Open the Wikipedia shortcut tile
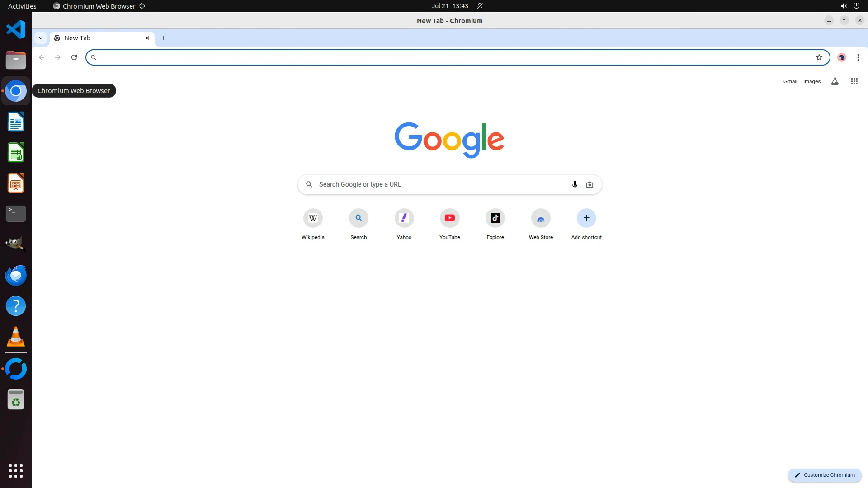 [x=313, y=218]
